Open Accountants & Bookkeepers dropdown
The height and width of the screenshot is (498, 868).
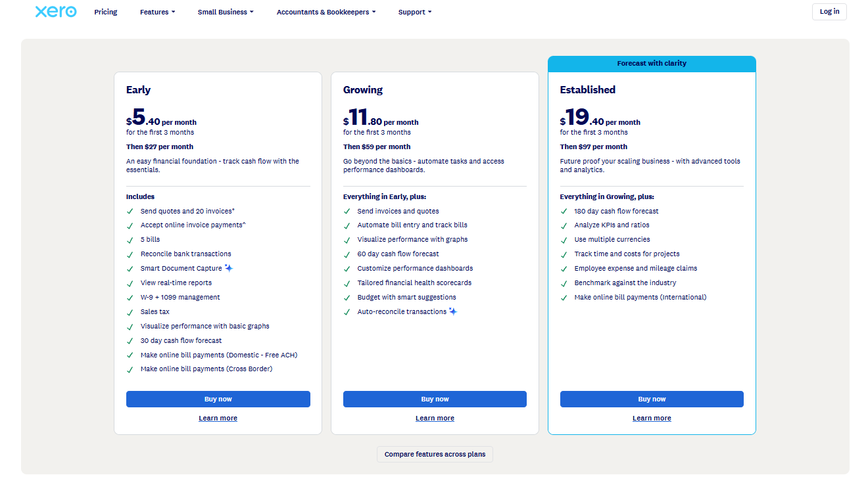click(x=326, y=12)
